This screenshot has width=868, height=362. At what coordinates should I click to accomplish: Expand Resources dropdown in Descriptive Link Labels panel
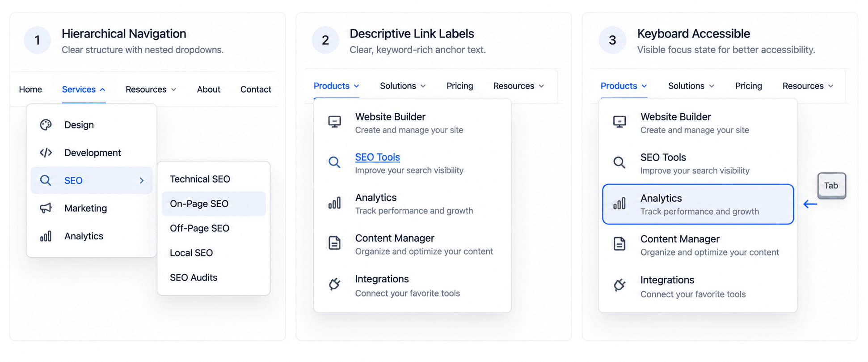(518, 86)
